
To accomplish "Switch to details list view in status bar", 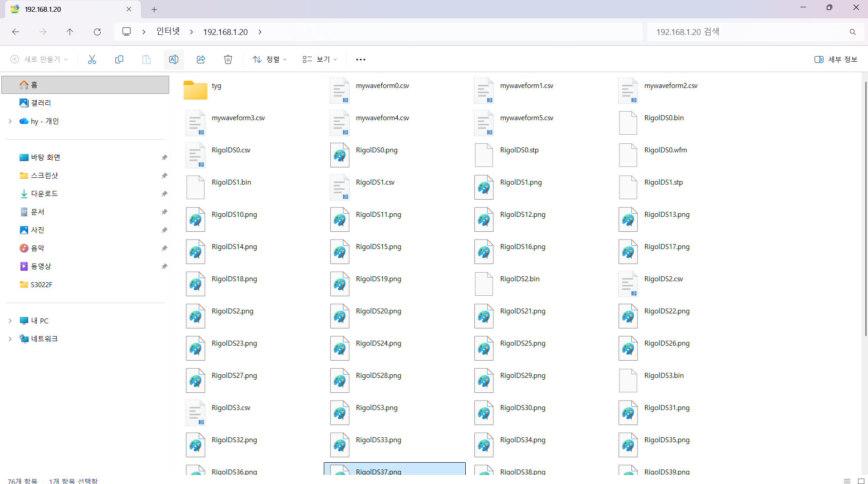I will click(847, 481).
